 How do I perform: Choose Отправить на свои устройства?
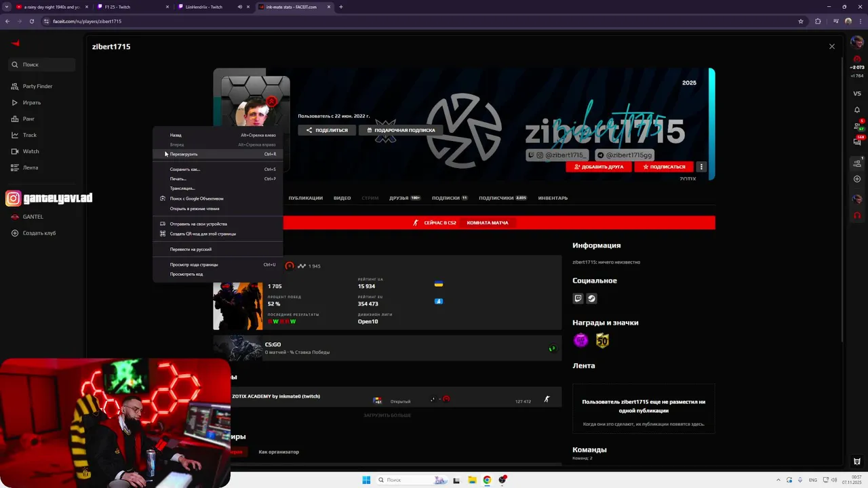pos(217,224)
